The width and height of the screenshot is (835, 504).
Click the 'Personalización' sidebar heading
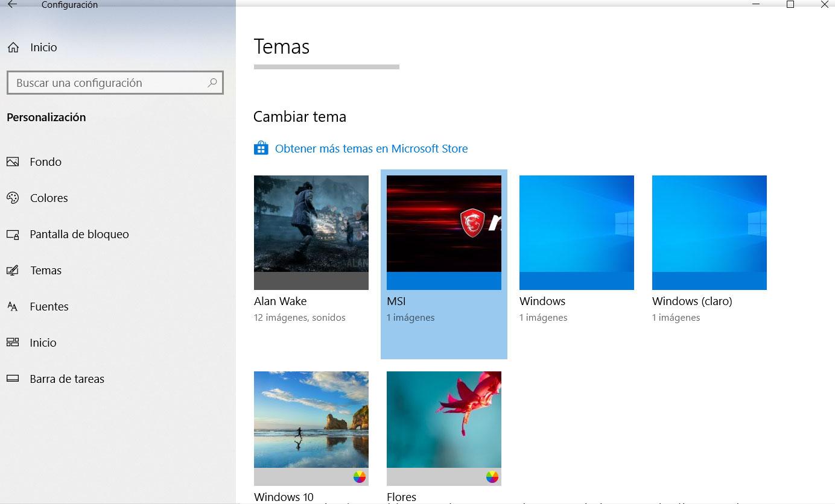(x=46, y=117)
